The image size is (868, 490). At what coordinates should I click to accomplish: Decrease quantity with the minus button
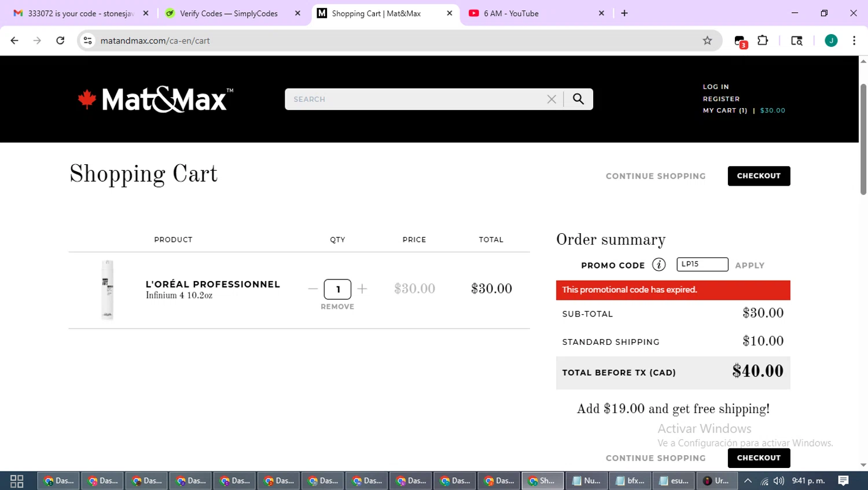[313, 289]
